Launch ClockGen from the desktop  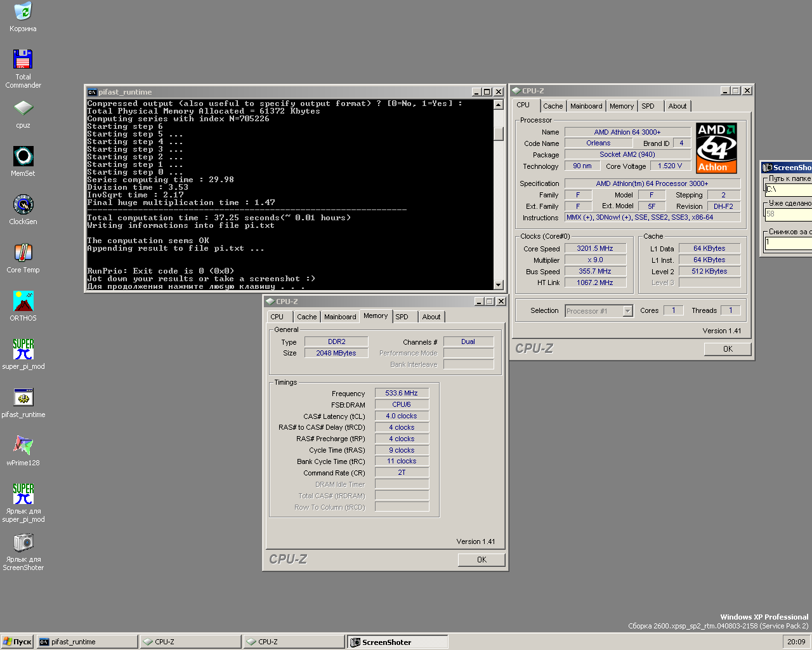tap(23, 209)
